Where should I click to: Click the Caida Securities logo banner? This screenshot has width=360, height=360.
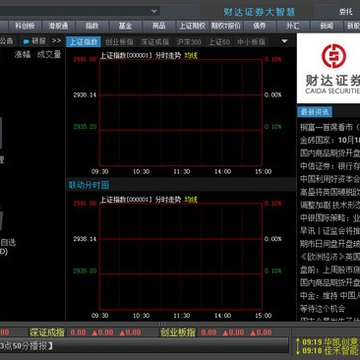328,68
